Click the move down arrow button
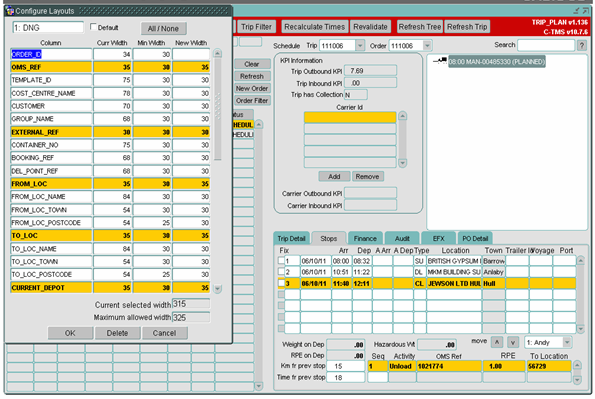The width and height of the screenshot is (595, 399). (x=512, y=342)
